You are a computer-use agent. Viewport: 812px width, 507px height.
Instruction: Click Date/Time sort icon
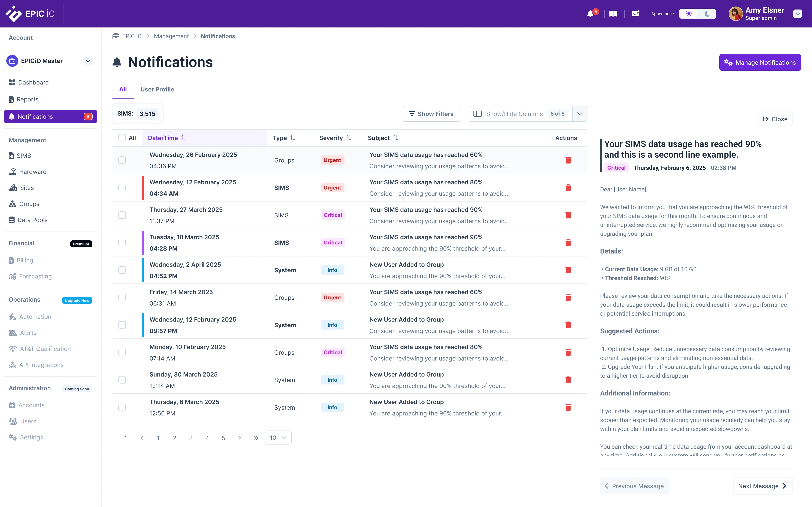click(x=184, y=138)
